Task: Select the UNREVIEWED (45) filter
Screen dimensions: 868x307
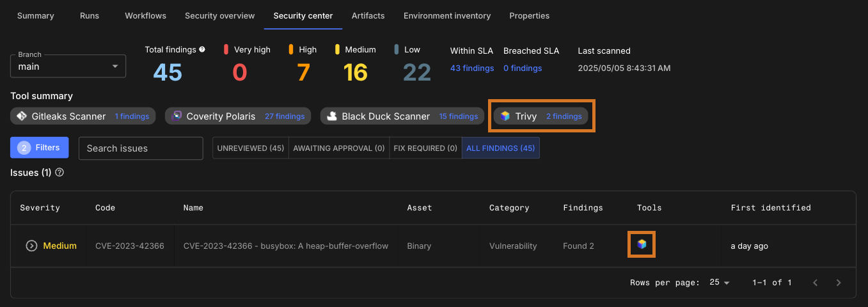Action: click(x=251, y=148)
